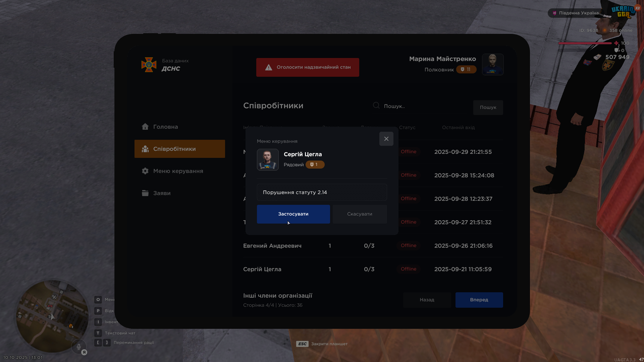Click the 507 949 money counter
The width and height of the screenshot is (644, 362).
tap(617, 57)
